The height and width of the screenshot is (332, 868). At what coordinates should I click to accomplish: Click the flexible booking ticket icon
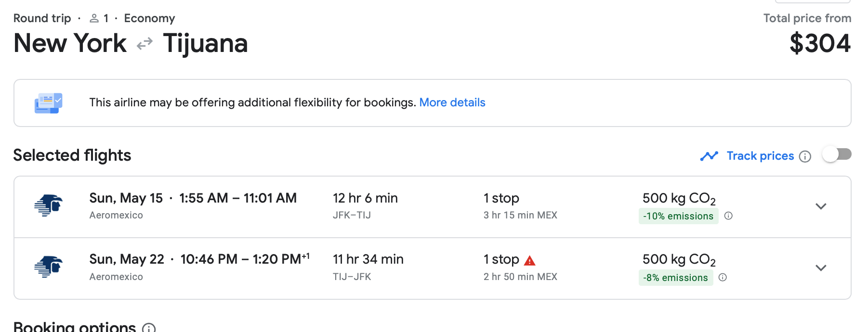49,103
